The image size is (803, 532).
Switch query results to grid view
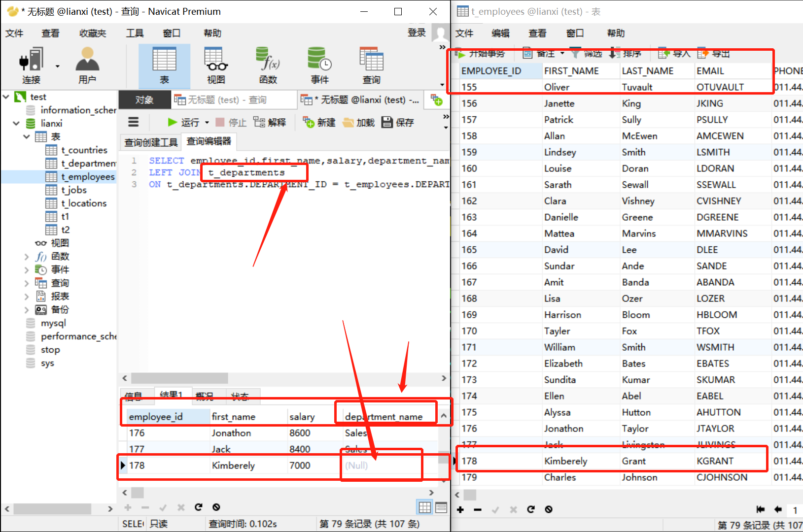coord(424,507)
